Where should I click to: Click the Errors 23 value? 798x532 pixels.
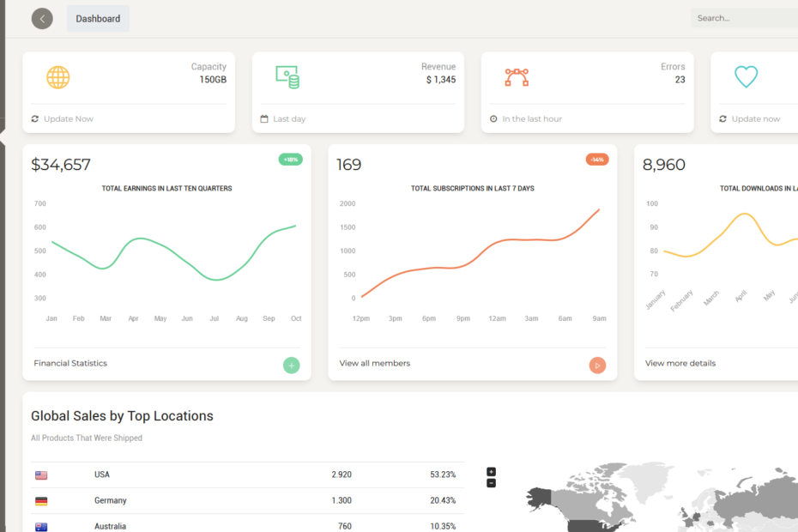pos(680,80)
